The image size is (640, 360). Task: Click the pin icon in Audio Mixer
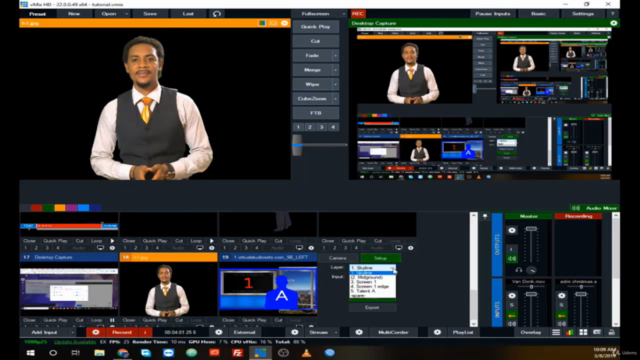click(x=485, y=216)
